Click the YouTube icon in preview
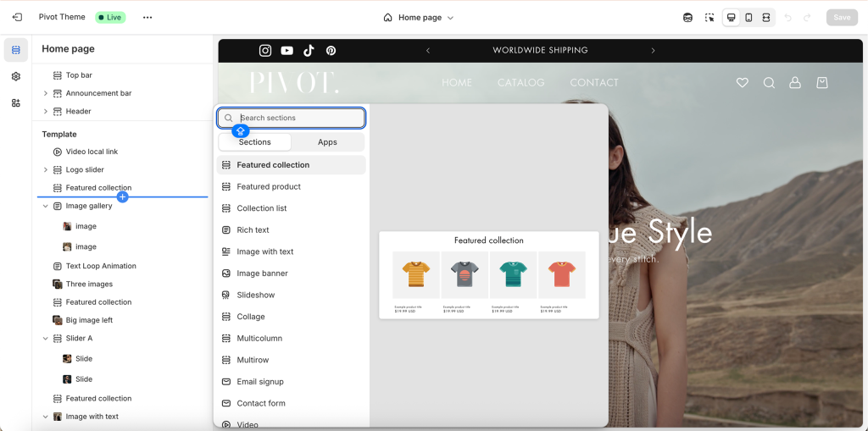The height and width of the screenshot is (431, 868). point(287,51)
